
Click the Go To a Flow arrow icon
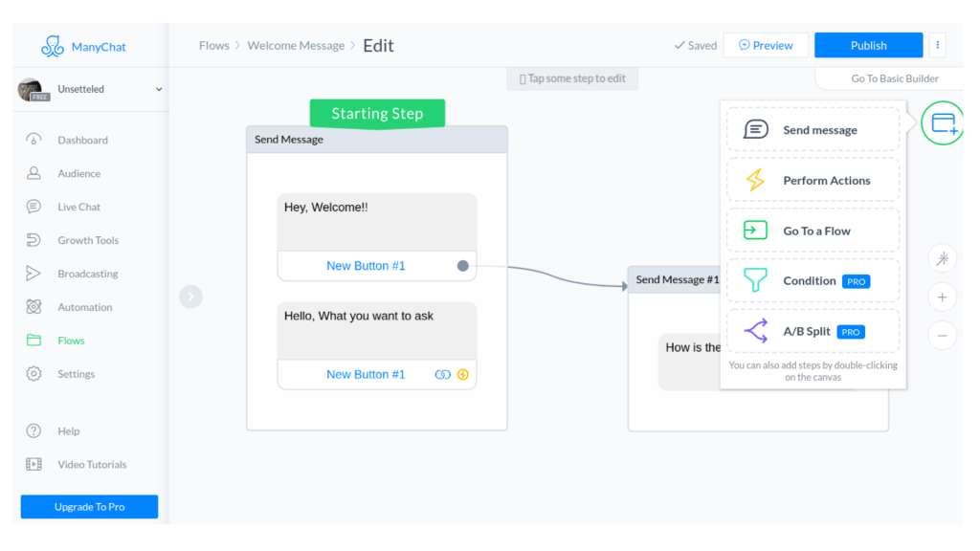tap(756, 231)
